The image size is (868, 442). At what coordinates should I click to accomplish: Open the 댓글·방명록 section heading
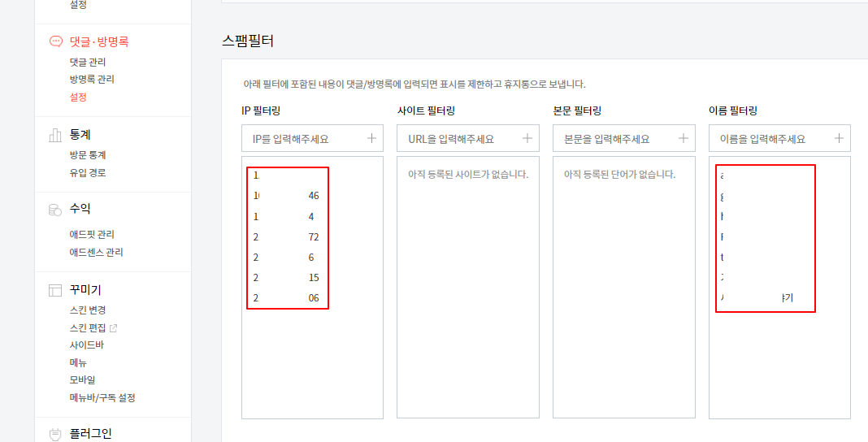(99, 41)
